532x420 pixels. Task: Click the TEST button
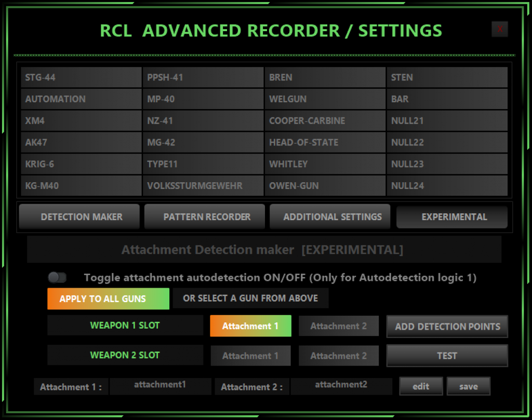(x=447, y=356)
